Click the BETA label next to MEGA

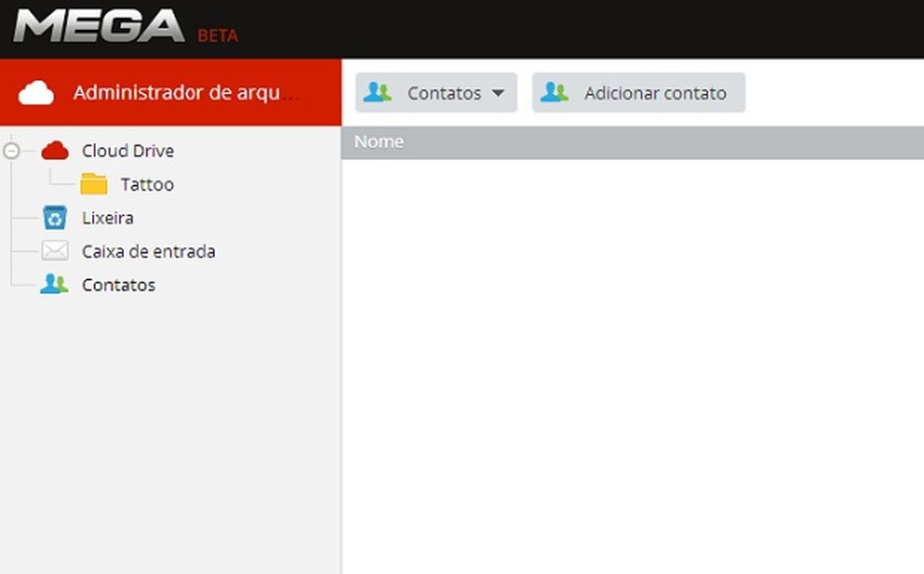tap(218, 36)
